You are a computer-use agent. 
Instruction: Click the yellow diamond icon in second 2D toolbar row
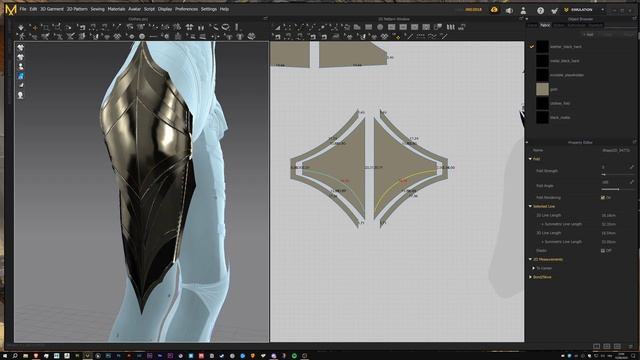(397, 37)
